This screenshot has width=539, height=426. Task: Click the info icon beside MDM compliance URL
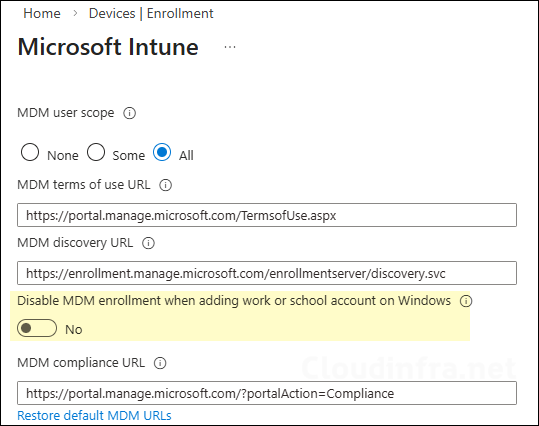(160, 363)
